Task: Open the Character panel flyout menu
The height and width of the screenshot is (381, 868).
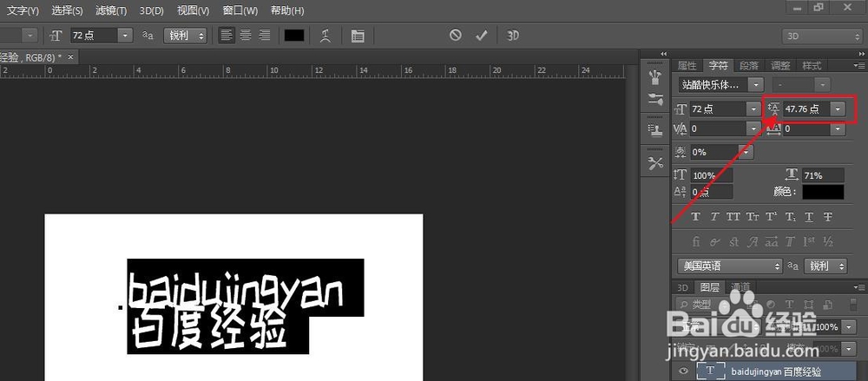Action: [859, 65]
